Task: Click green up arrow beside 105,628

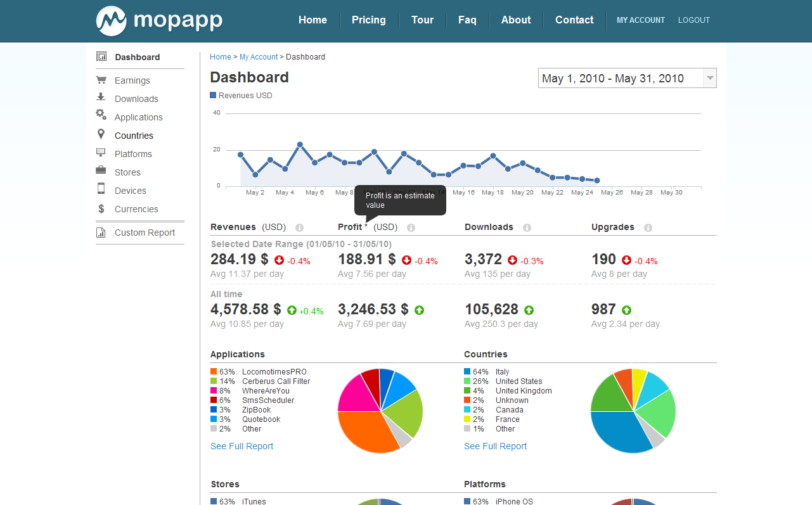Action: [x=529, y=310]
